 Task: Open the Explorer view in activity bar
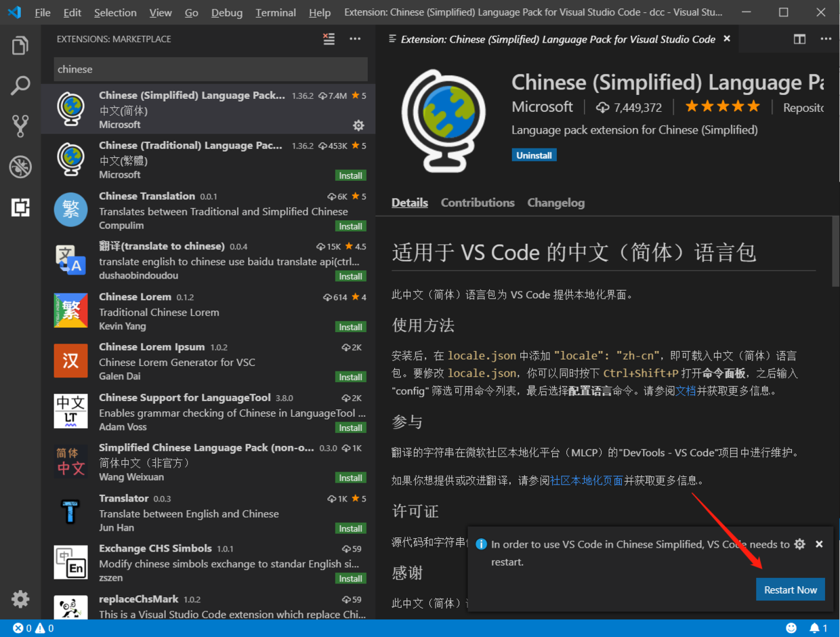click(x=20, y=46)
